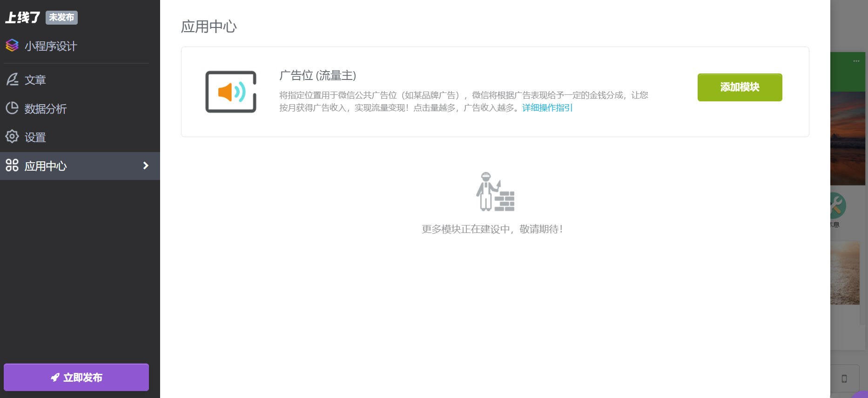The width and height of the screenshot is (868, 398).
Task: Open the 详细操作指引 link
Action: click(547, 108)
